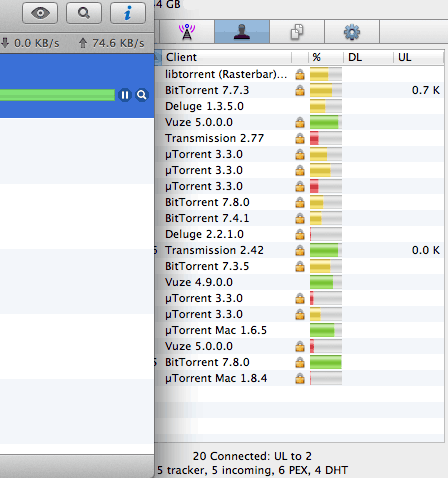The width and height of the screenshot is (448, 478).
Task: Click the magnifier filter button in toolbar
Action: tap(84, 13)
